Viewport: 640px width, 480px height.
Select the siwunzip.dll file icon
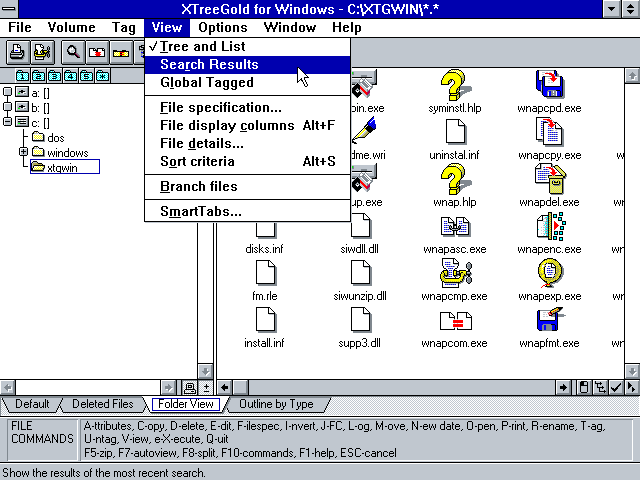point(361,273)
